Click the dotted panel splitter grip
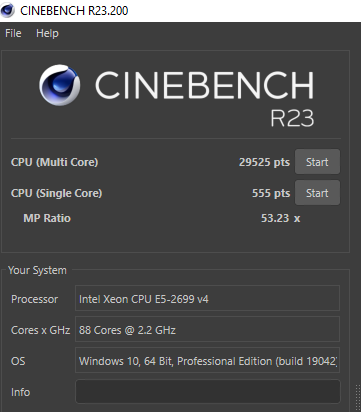Screen dimensions: 361x412 click(358, 398)
